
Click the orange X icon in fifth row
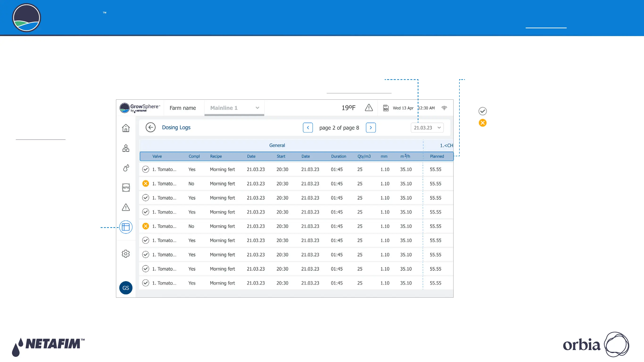coord(145,226)
